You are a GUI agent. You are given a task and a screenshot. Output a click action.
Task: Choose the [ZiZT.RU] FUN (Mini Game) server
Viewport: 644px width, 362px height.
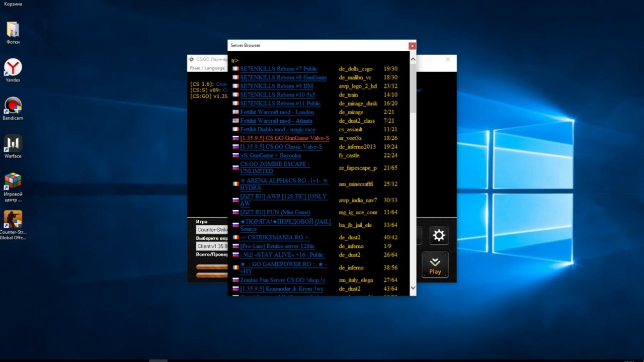pos(275,212)
